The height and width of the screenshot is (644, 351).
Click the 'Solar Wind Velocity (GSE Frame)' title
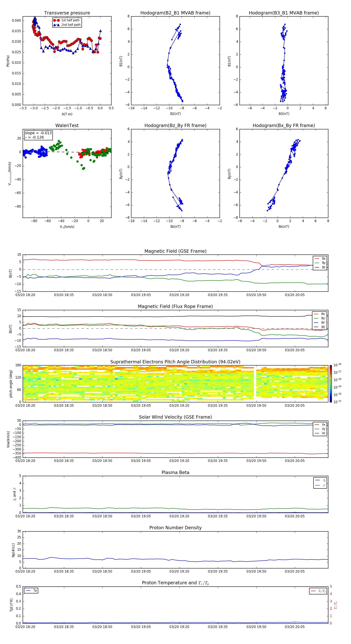click(175, 417)
